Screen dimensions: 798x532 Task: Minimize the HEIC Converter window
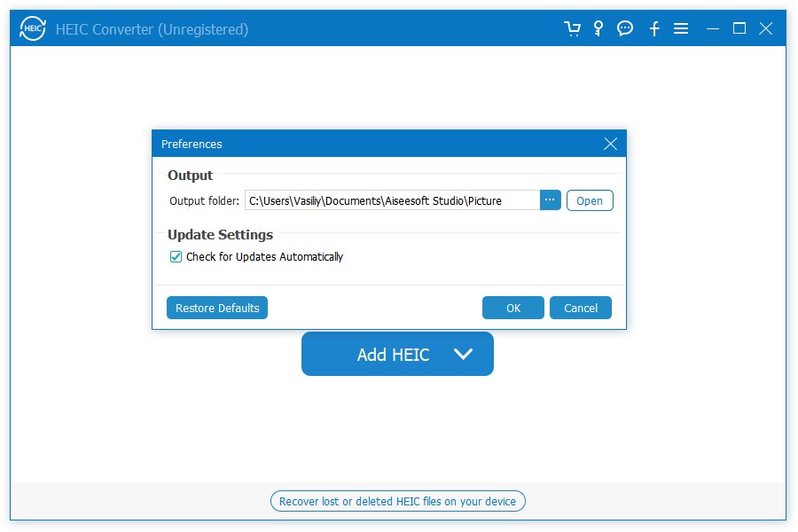[x=713, y=29]
